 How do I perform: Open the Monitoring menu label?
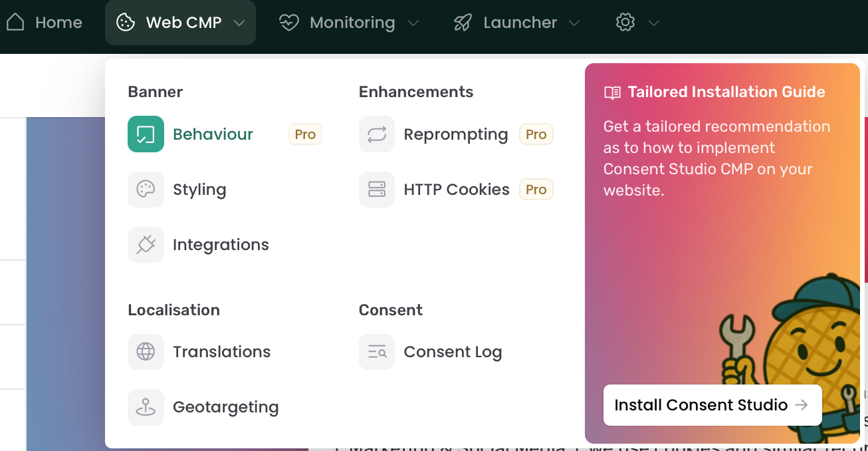(352, 23)
